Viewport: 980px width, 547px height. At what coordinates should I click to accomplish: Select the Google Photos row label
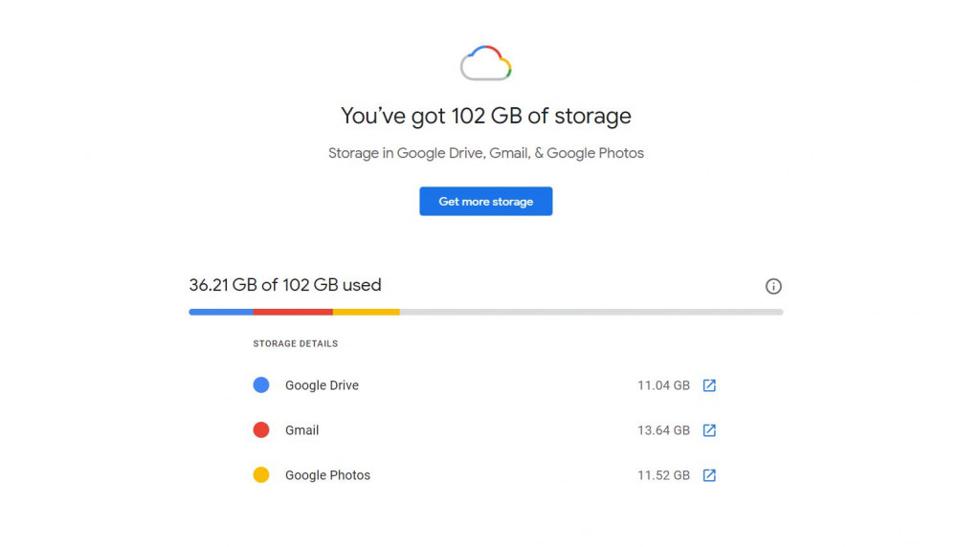(327, 475)
